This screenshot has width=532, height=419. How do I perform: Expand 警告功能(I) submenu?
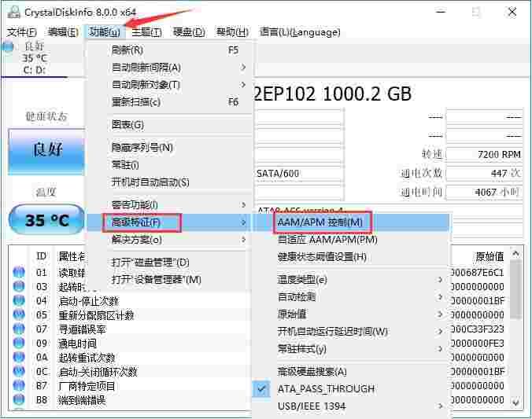pyautogui.click(x=169, y=204)
